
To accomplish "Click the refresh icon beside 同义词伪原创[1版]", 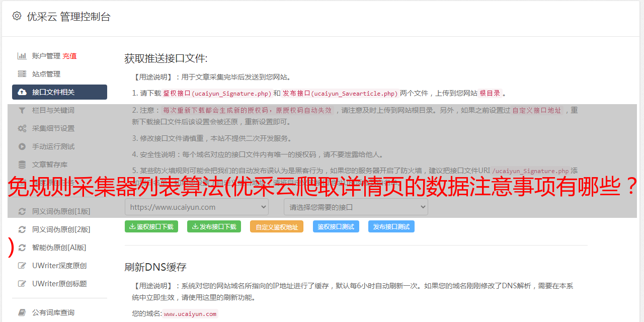I will click(x=22, y=211).
